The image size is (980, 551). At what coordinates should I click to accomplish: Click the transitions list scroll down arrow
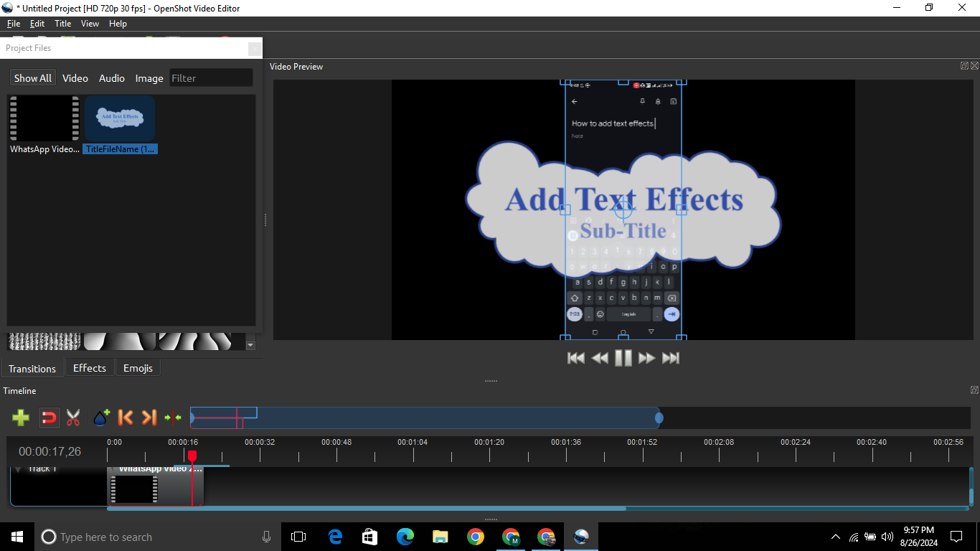click(x=250, y=345)
